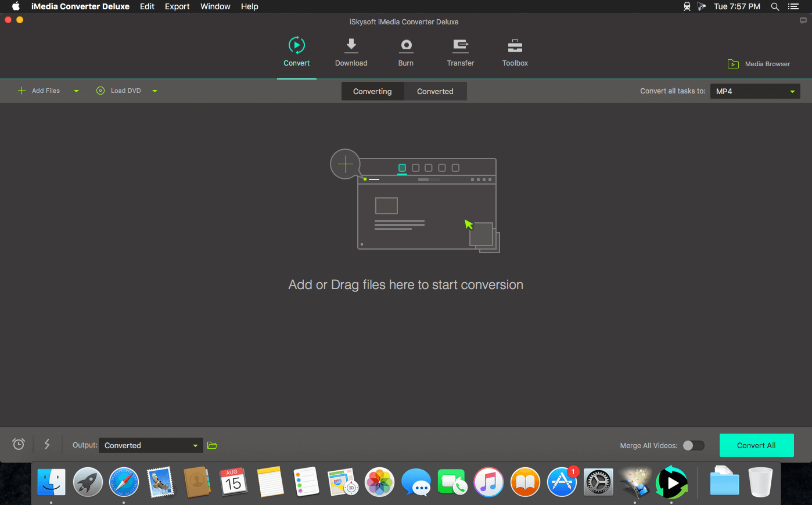This screenshot has width=812, height=505.
Task: Open Notification Center in menu bar
Action: click(x=793, y=6)
